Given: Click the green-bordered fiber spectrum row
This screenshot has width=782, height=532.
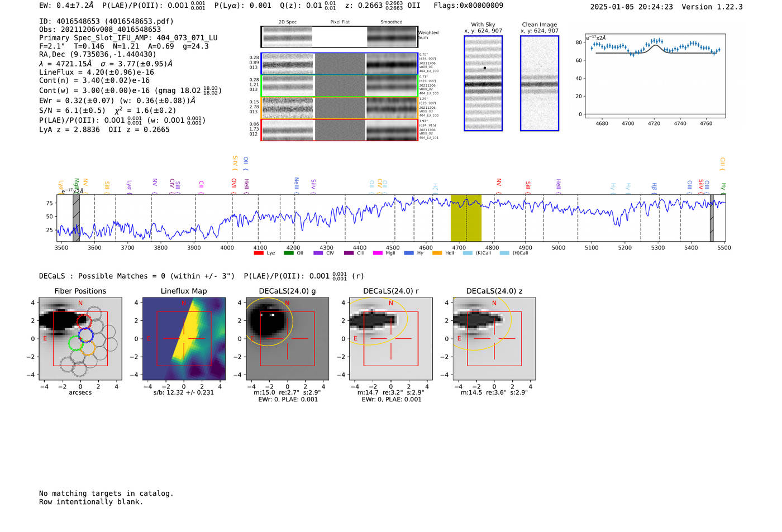Looking at the screenshot, I should (x=339, y=85).
